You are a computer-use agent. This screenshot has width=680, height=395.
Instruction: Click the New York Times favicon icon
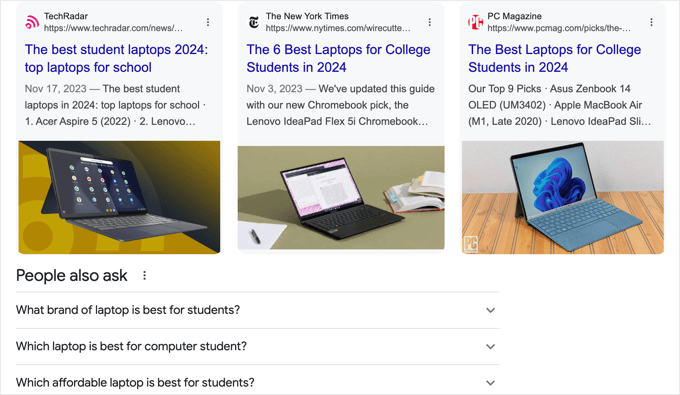coord(254,22)
